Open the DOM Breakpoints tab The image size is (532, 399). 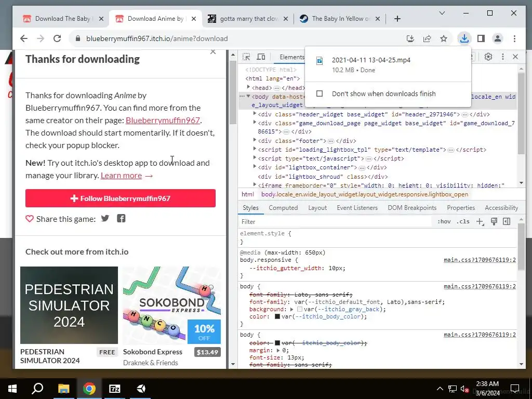[x=412, y=208]
